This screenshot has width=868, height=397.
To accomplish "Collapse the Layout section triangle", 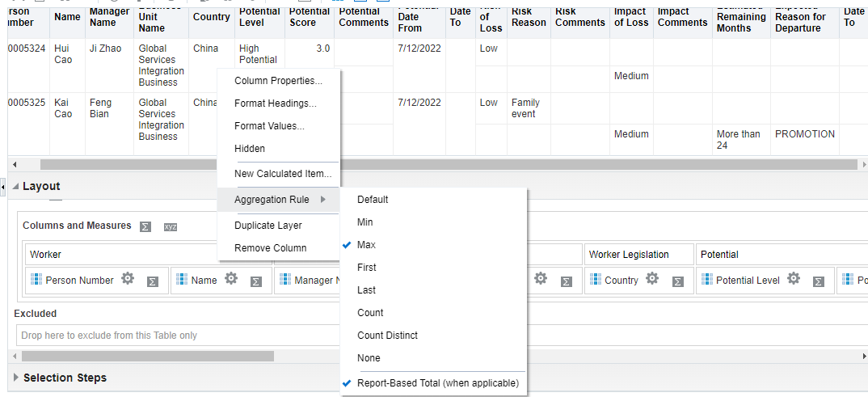I will 15,187.
